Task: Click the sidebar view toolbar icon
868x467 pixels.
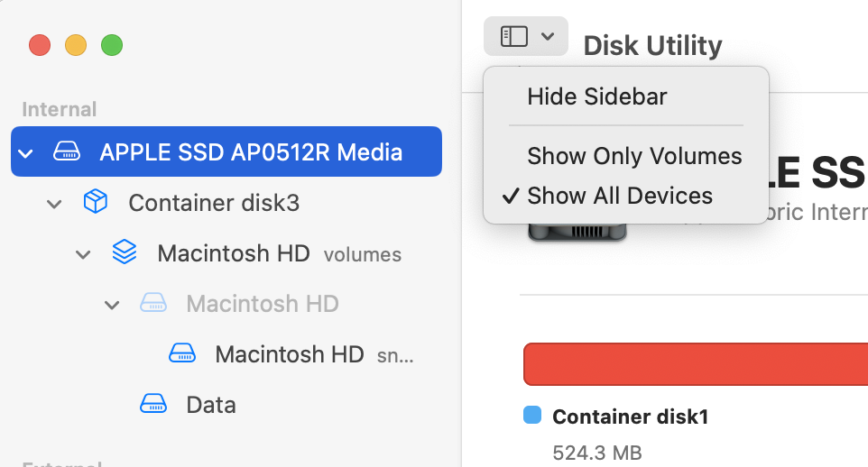Action: pyautogui.click(x=513, y=37)
